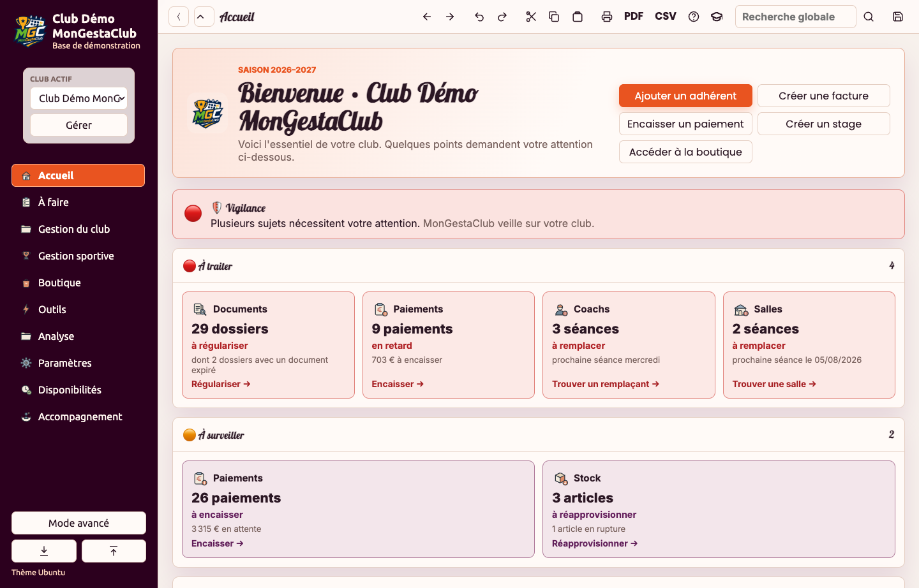Image resolution: width=919 pixels, height=588 pixels.
Task: Click the Documents card icon
Action: (x=200, y=309)
